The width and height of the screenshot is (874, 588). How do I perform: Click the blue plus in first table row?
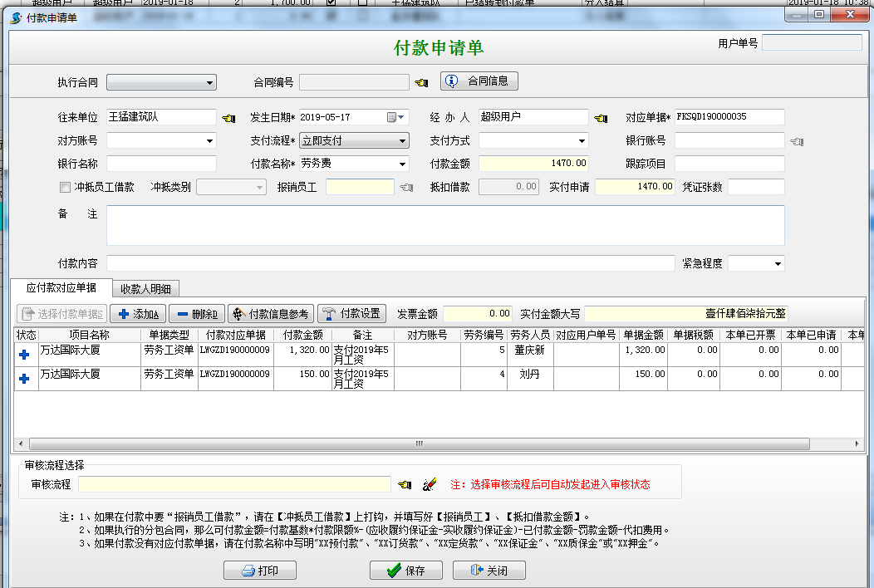coord(24,355)
